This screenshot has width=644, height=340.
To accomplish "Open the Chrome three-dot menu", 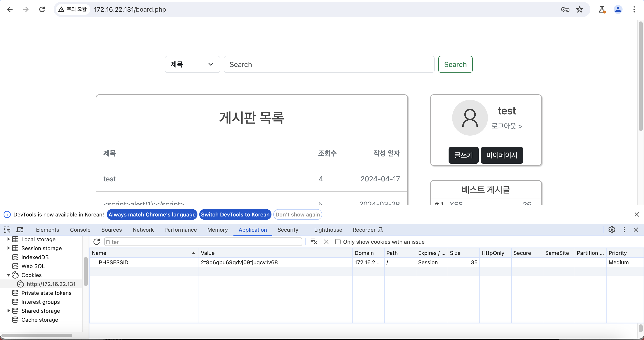I will point(634,9).
